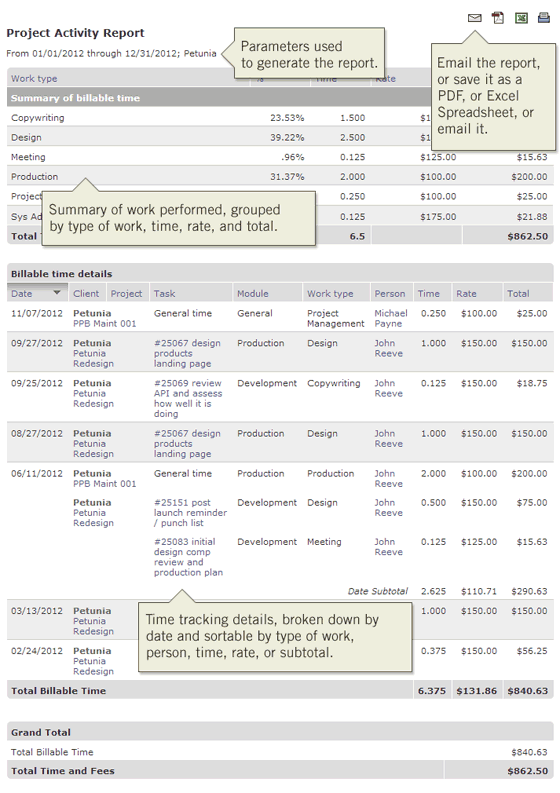Open task #25069 review API link
560x793 pixels.
pyautogui.click(x=188, y=399)
